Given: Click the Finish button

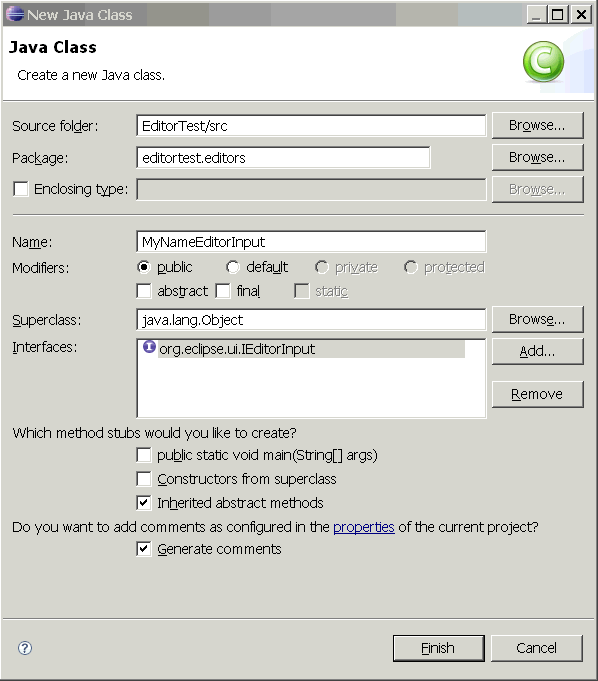Looking at the screenshot, I should pyautogui.click(x=438, y=648).
